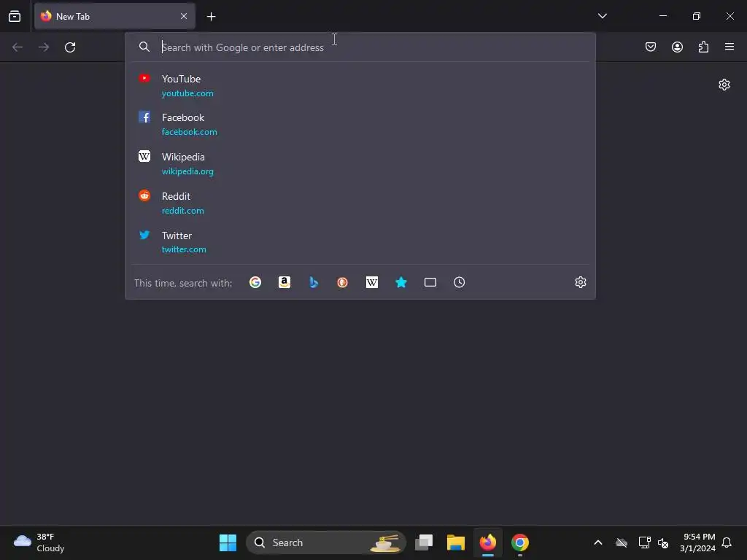Screen dimensions: 747x560
Task: Search this time with Bing
Action: pyautogui.click(x=314, y=282)
